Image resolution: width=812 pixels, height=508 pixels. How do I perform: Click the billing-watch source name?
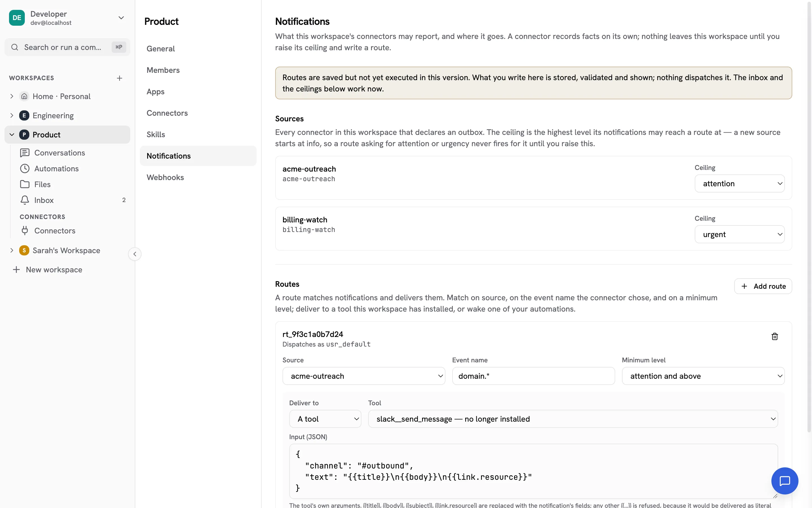pyautogui.click(x=305, y=220)
